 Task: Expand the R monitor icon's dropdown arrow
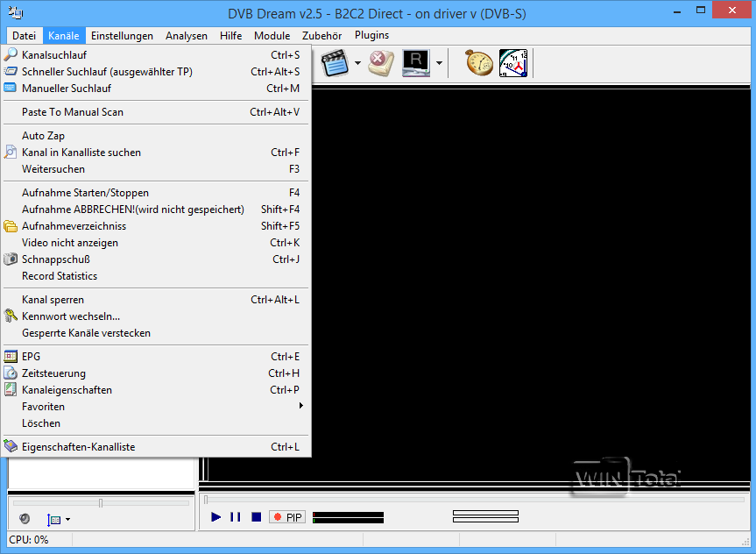439,63
